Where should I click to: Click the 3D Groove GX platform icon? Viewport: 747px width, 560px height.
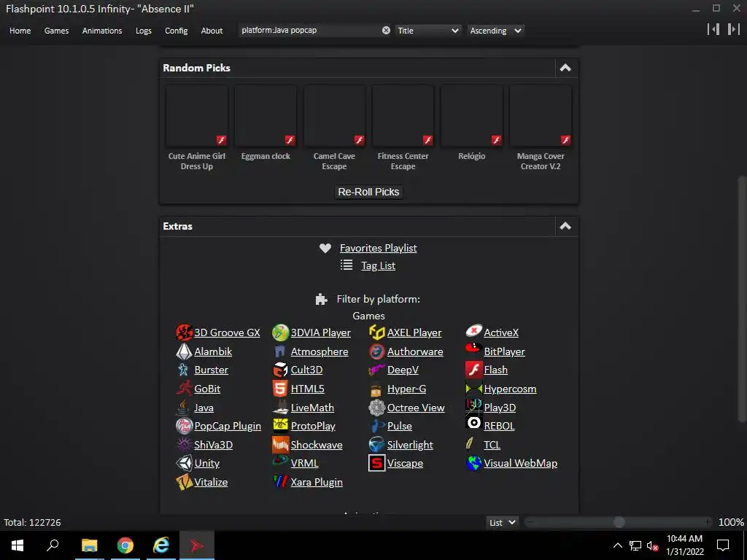point(184,332)
